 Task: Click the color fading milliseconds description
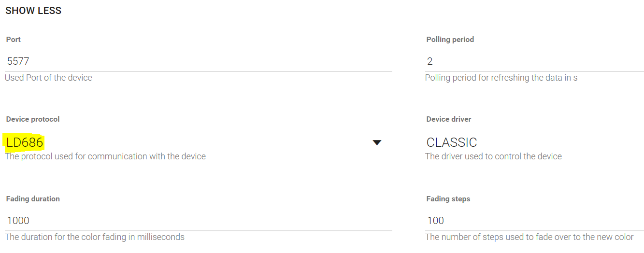tap(95, 237)
